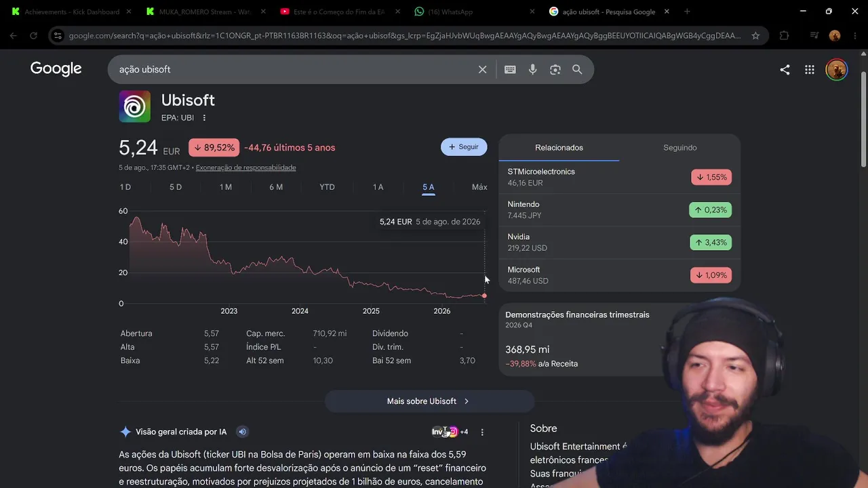The width and height of the screenshot is (868, 488).
Task: Select the 6 M chart range
Action: tap(276, 187)
